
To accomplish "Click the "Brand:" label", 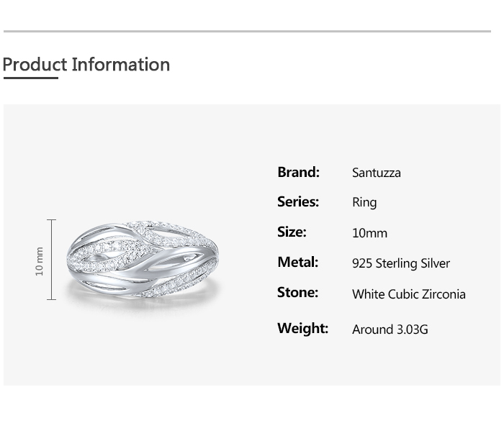I will (298, 173).
